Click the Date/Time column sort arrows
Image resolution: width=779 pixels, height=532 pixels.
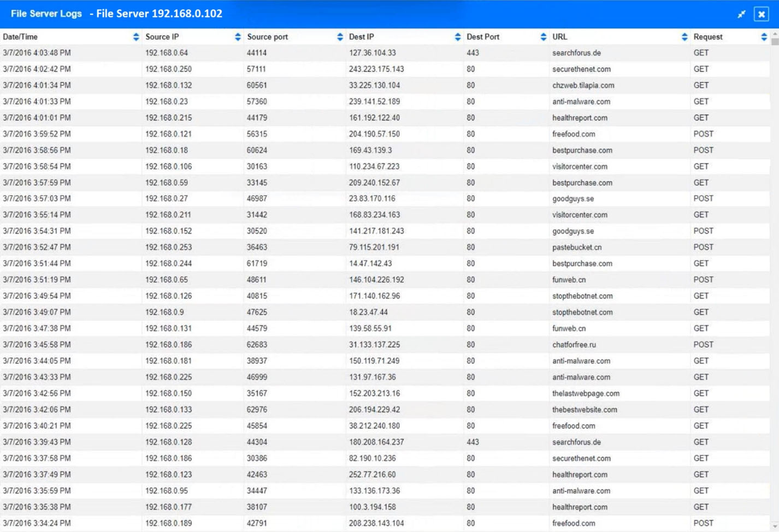pyautogui.click(x=136, y=37)
